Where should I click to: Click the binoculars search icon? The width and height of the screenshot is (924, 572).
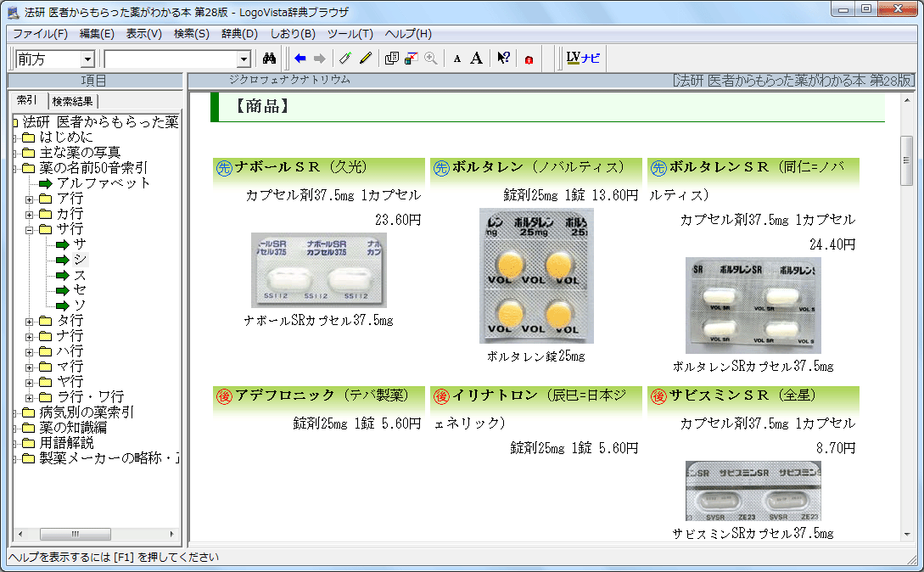coord(270,59)
